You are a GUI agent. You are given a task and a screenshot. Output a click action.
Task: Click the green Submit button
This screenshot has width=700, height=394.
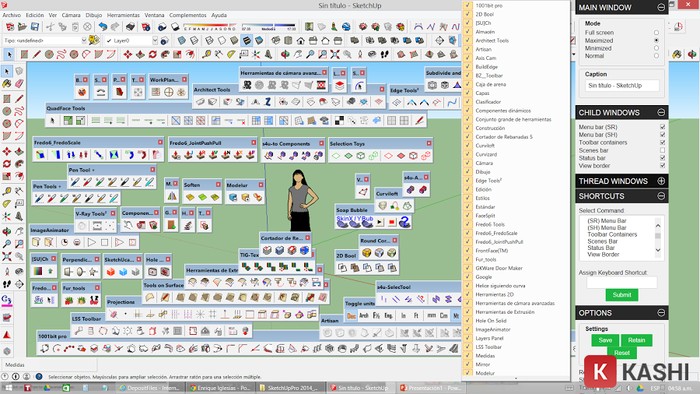click(x=621, y=295)
